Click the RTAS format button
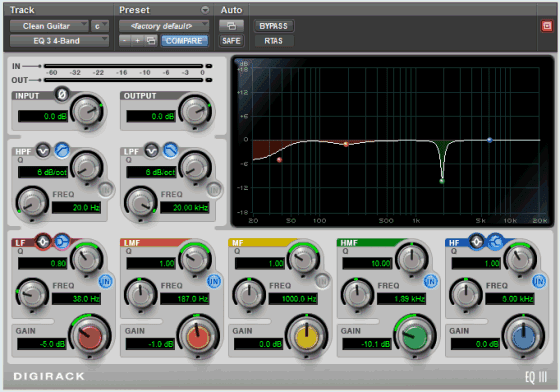This screenshot has width=560, height=392. pos(274,41)
